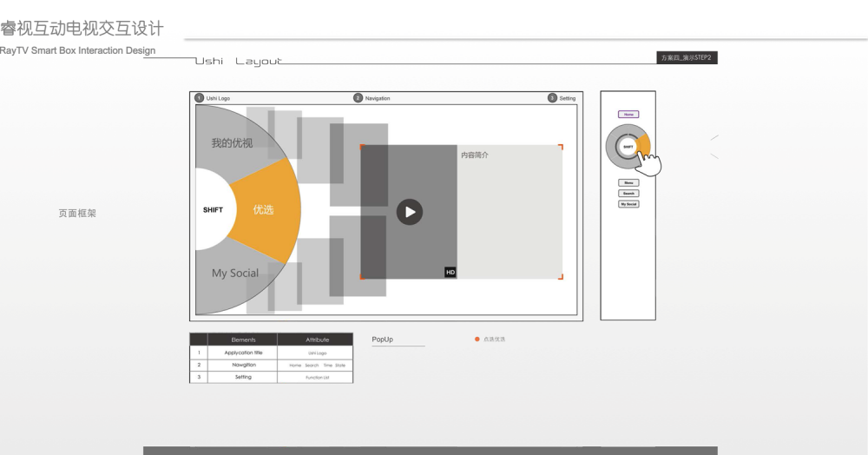Screen dimensions: 868x455
Task: Click the Attribute table header
Action: pos(317,340)
